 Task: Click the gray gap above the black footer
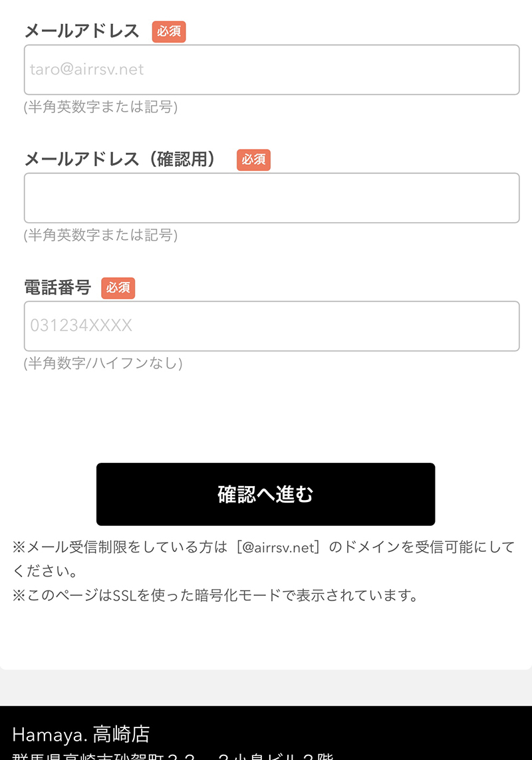(266, 688)
